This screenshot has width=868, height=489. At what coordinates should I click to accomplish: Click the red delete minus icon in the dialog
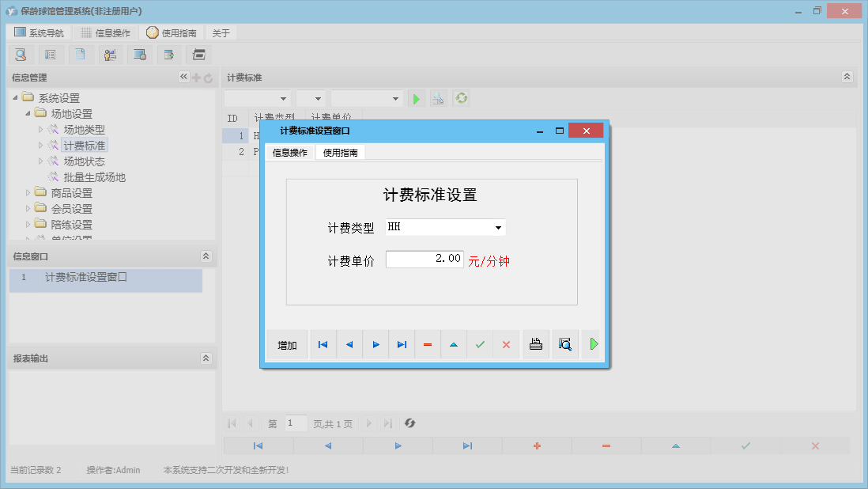coord(427,344)
